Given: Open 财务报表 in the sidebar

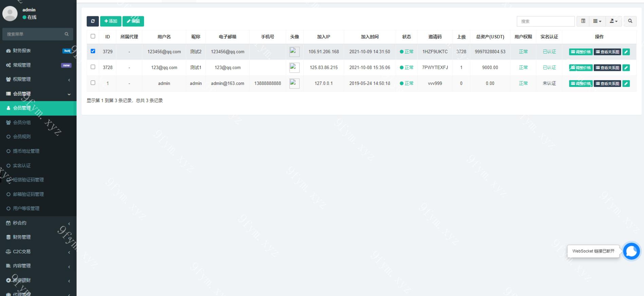Looking at the screenshot, I should (38, 51).
